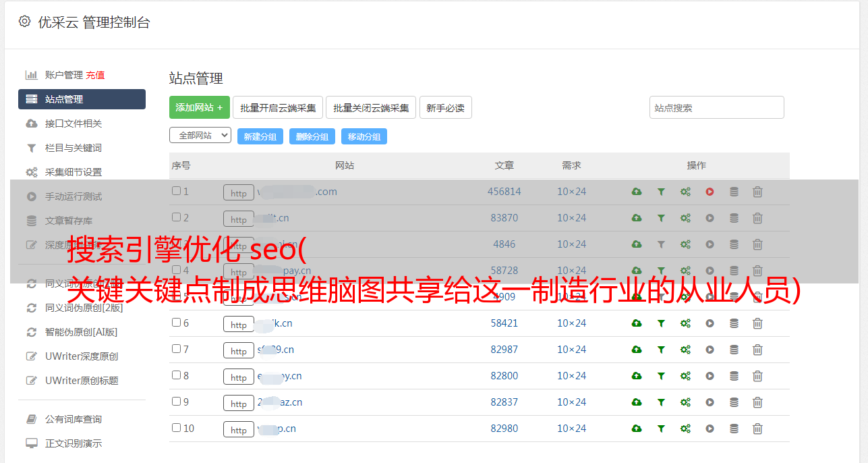Click the gear icon beside 优采云 管理控制台
The height and width of the screenshot is (463, 868).
click(x=25, y=22)
